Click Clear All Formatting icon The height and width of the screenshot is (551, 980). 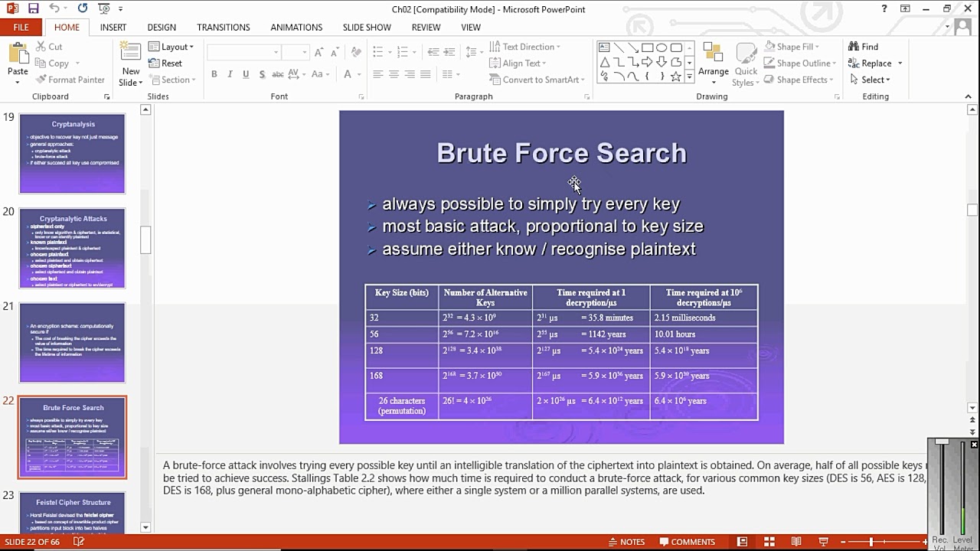[x=355, y=52]
